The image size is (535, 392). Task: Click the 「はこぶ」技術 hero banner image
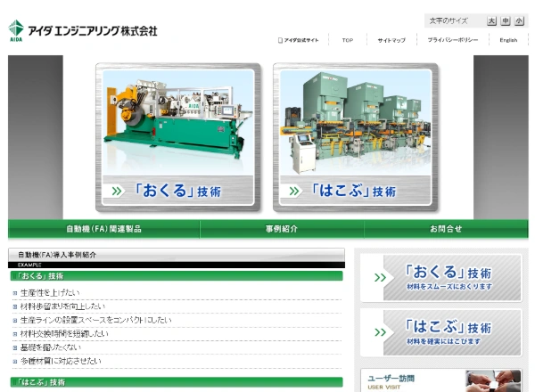(x=355, y=137)
